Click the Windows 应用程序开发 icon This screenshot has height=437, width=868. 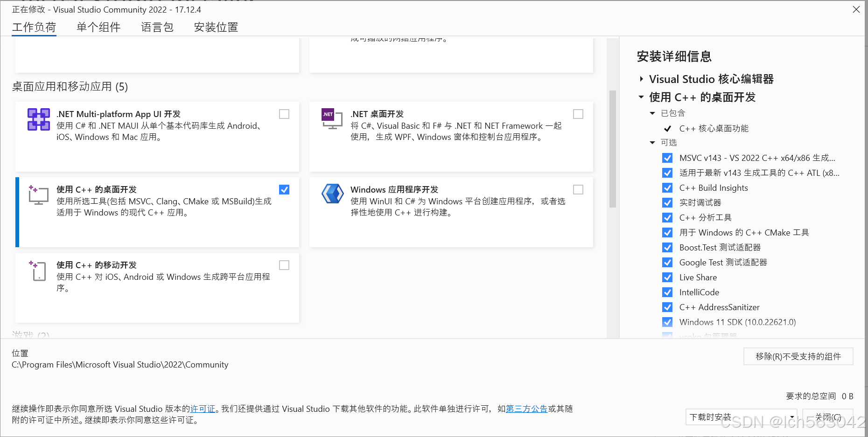332,194
